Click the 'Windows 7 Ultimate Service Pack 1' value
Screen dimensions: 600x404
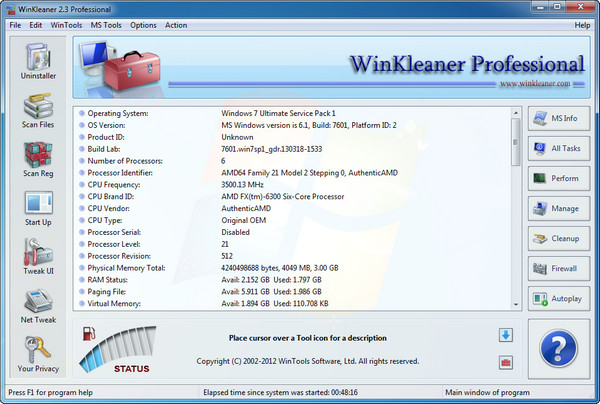click(x=278, y=113)
